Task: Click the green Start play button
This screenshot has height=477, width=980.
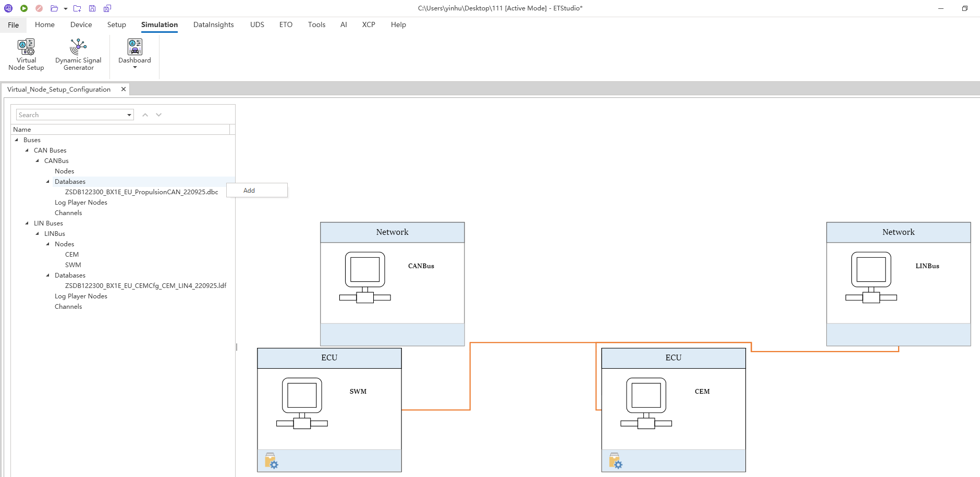Action: 24,8
